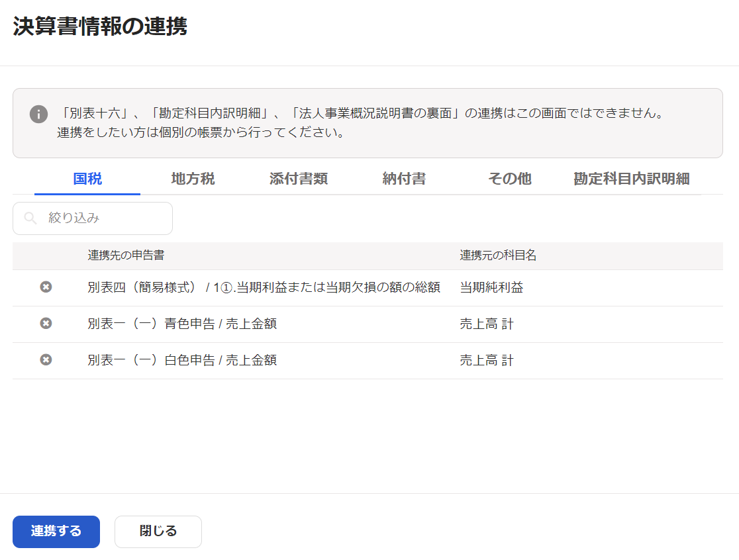Click the notice line 連携をしたい方は個別の帳票から行ってください

click(x=201, y=132)
